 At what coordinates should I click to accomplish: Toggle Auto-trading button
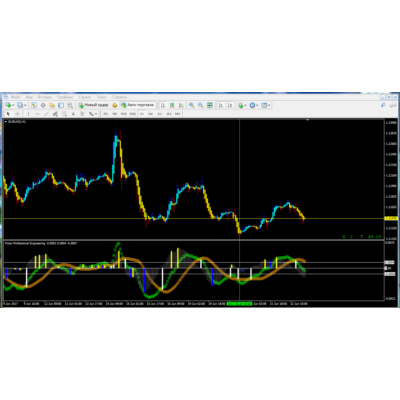(x=138, y=105)
